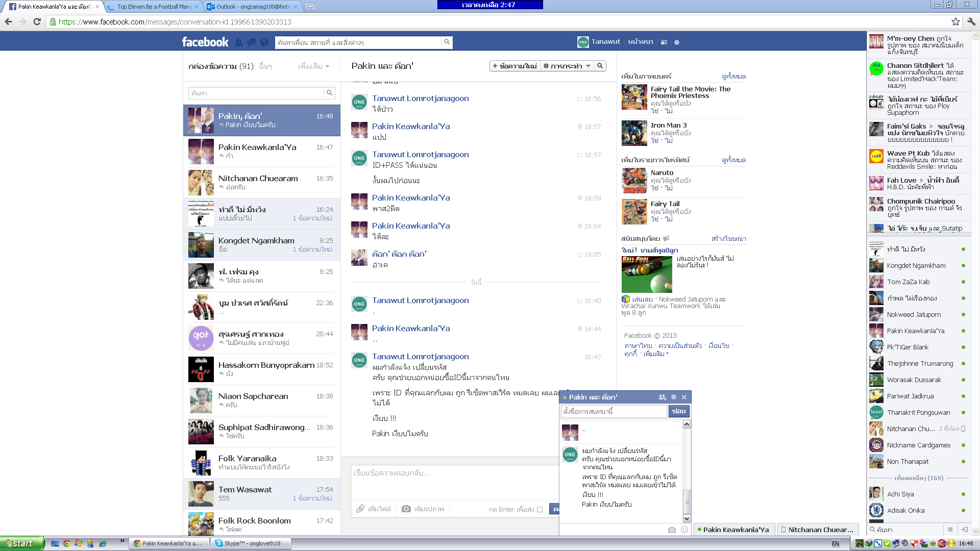980x551 pixels.
Task: Switch to Top Eleven browser tab
Action: coord(154,7)
